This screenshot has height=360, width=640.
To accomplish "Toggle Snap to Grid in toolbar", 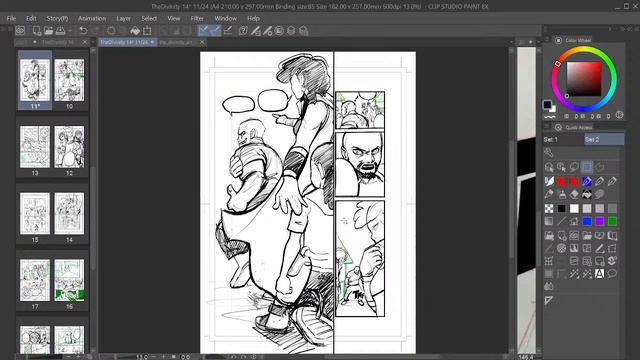I will click(x=229, y=31).
